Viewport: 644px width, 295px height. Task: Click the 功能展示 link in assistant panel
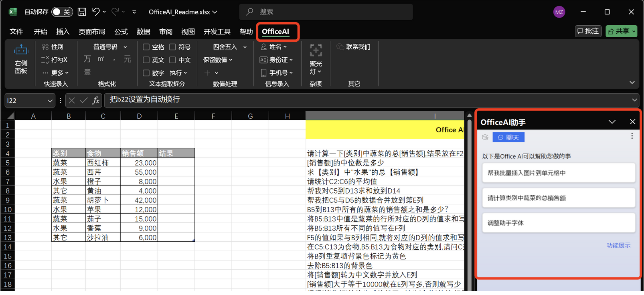(618, 245)
